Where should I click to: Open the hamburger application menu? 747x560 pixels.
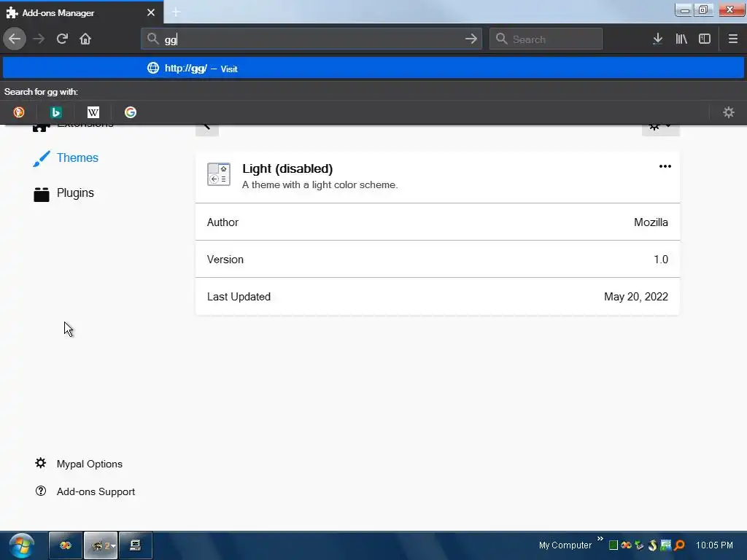point(732,39)
